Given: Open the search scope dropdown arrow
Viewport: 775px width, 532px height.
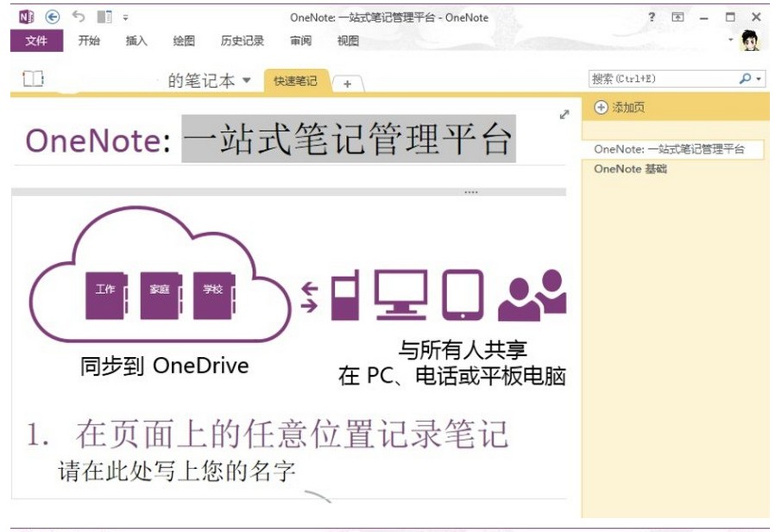Looking at the screenshot, I should (759, 79).
